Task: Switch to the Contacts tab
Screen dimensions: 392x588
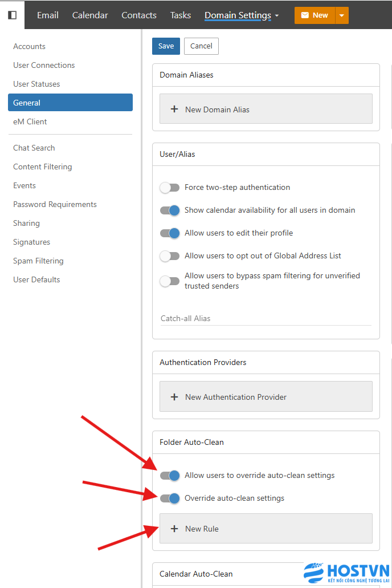Action: 139,15
